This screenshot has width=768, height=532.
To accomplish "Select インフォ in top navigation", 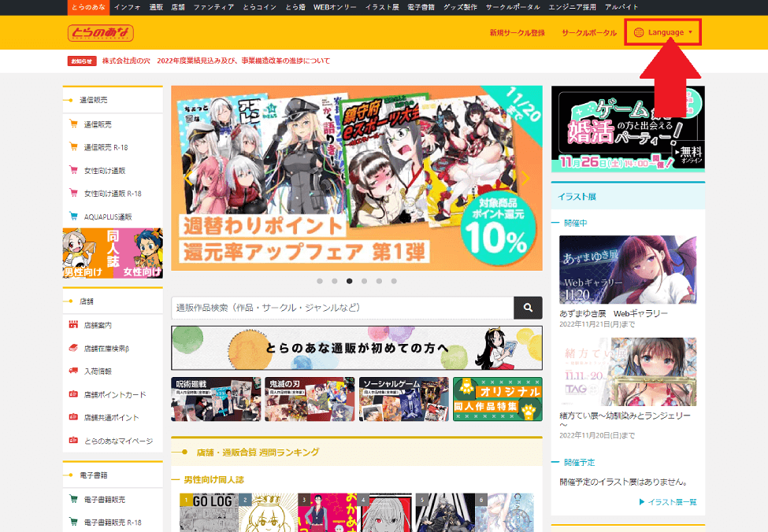I will click(128, 7).
